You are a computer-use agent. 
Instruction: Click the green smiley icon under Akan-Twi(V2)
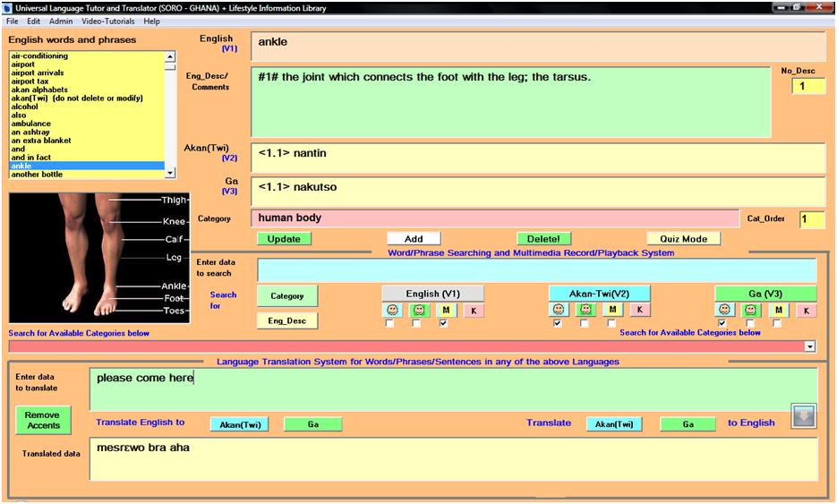click(585, 310)
